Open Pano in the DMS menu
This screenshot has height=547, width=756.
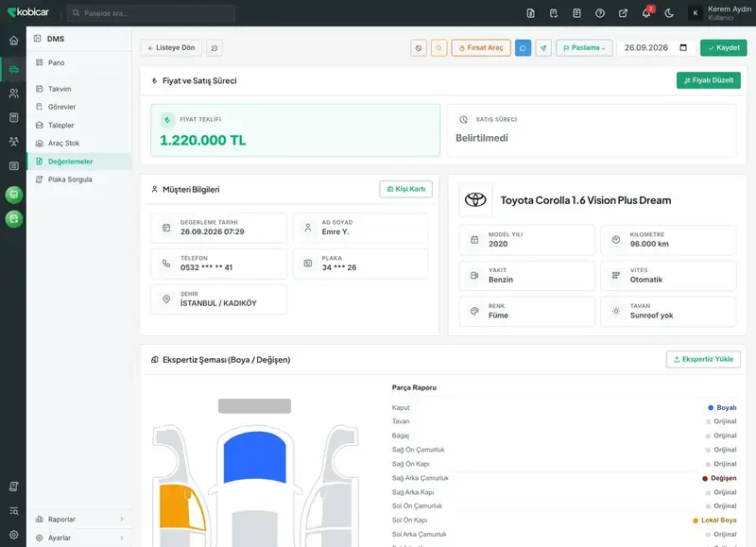pos(79,62)
